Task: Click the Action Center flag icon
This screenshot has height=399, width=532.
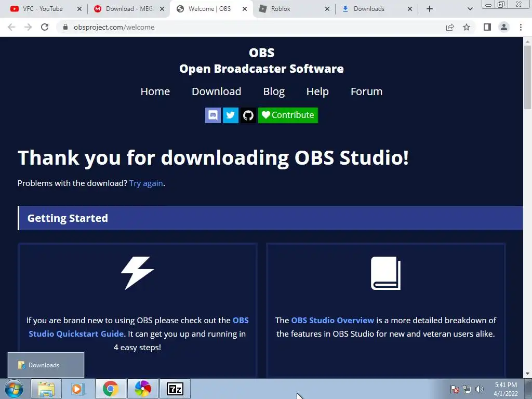Action: (x=455, y=389)
